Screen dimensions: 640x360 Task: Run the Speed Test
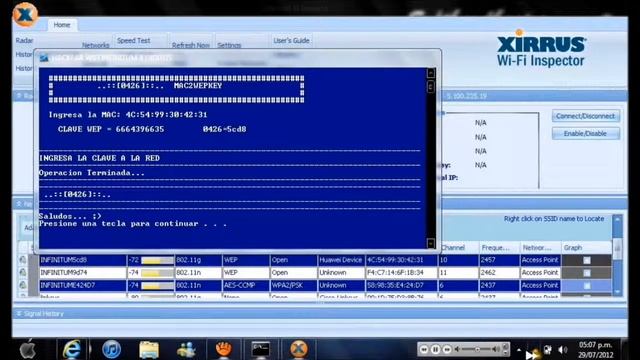coord(133,40)
